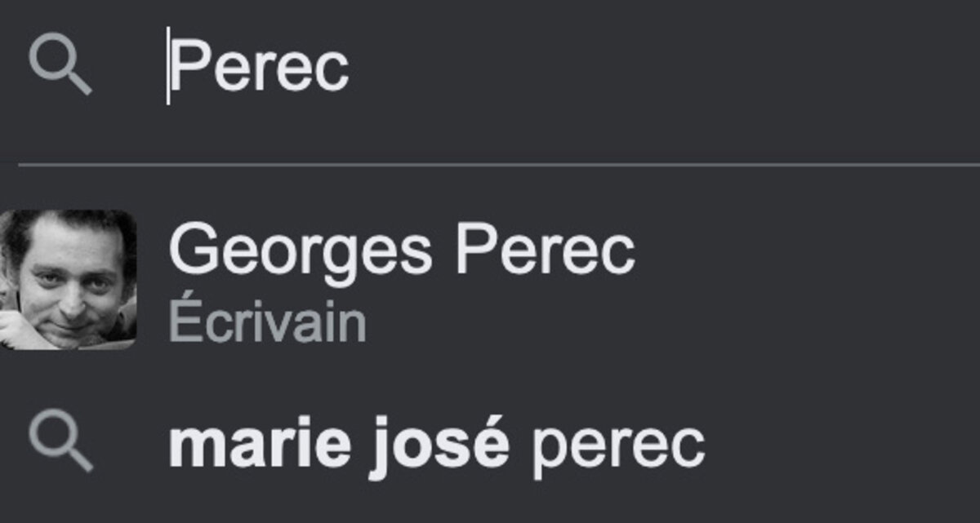This screenshot has height=523, width=980.
Task: Click the bold "marie josé" text
Action: click(x=339, y=443)
